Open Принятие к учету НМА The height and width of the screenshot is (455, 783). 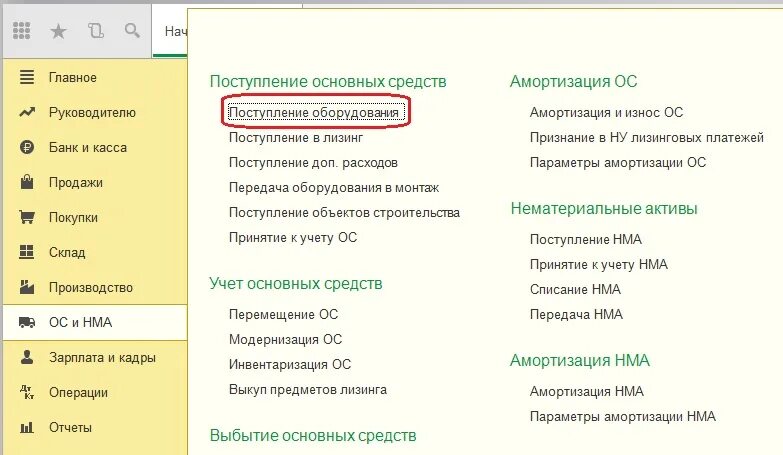[x=598, y=265]
